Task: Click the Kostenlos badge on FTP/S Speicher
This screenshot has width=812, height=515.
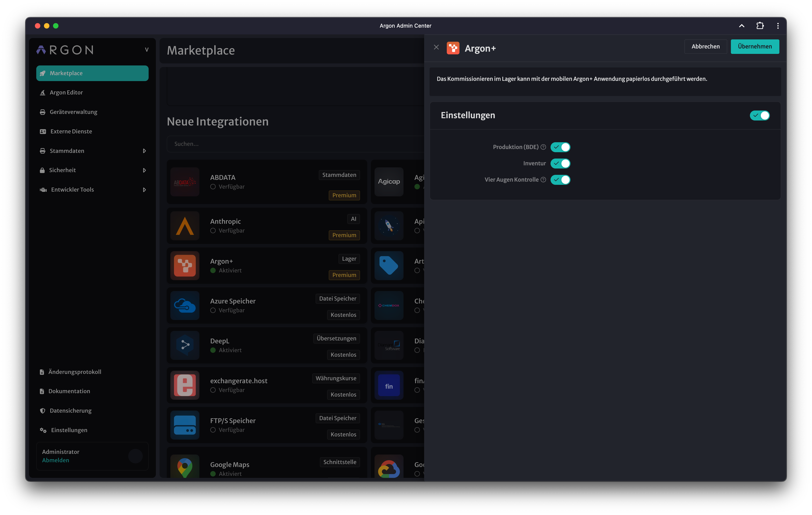Action: tap(343, 434)
